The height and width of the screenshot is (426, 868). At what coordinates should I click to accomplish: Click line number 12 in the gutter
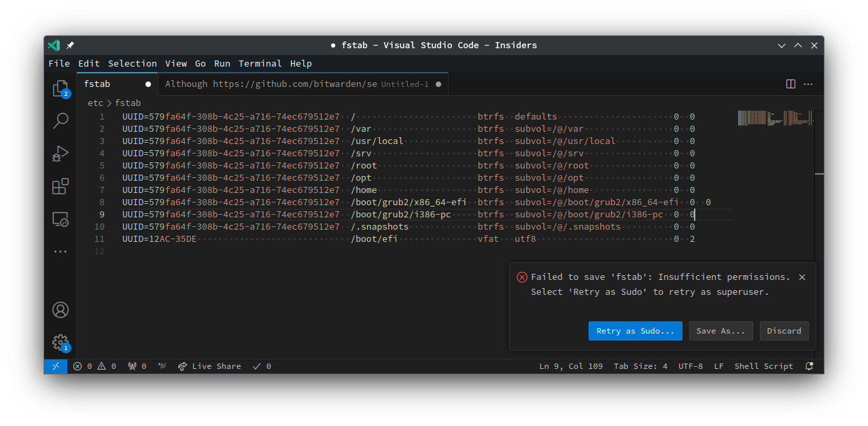100,251
